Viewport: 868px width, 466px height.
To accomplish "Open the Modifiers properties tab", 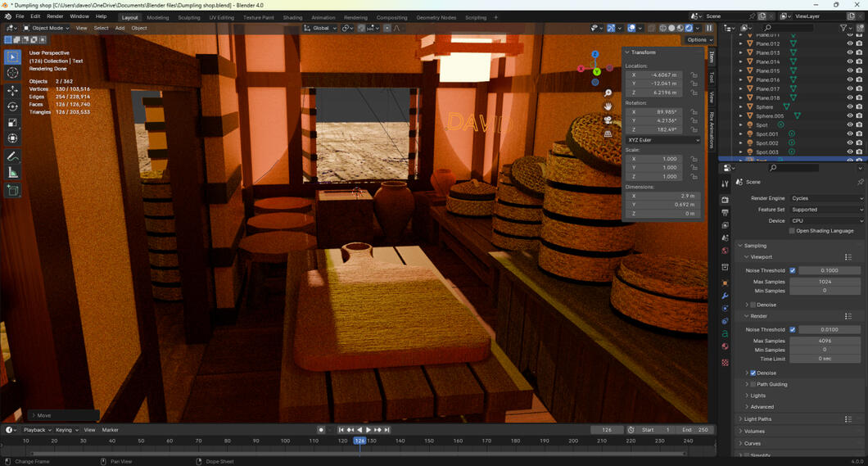I will point(726,296).
